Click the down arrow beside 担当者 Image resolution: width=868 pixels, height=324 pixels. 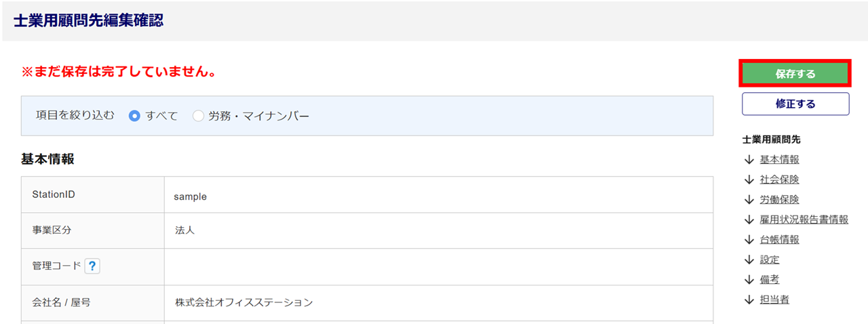749,300
